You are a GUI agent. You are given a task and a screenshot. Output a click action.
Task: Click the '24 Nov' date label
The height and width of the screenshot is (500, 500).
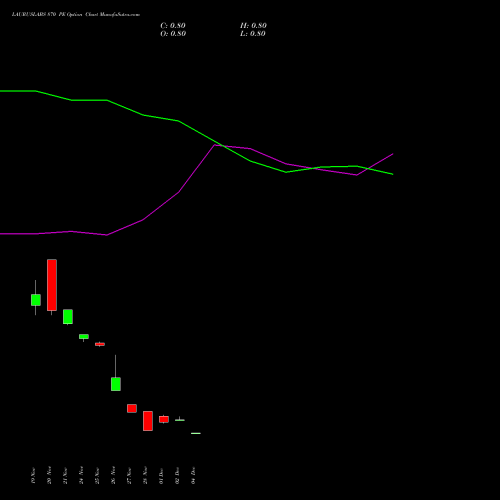pos(81,476)
